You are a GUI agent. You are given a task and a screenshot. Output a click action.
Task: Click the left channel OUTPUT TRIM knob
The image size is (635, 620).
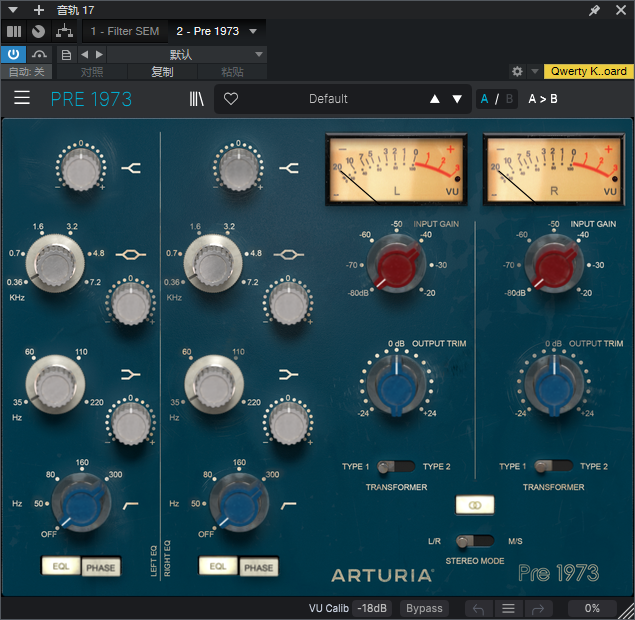pos(396,385)
